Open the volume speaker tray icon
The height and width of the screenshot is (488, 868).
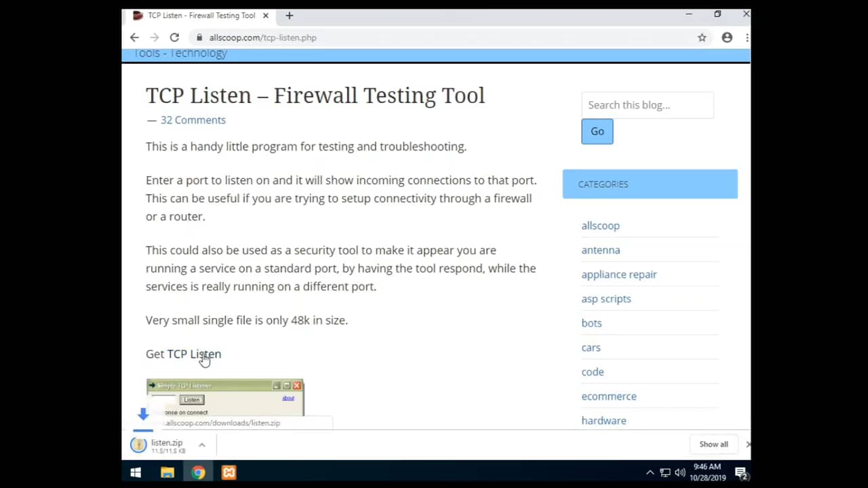click(679, 473)
